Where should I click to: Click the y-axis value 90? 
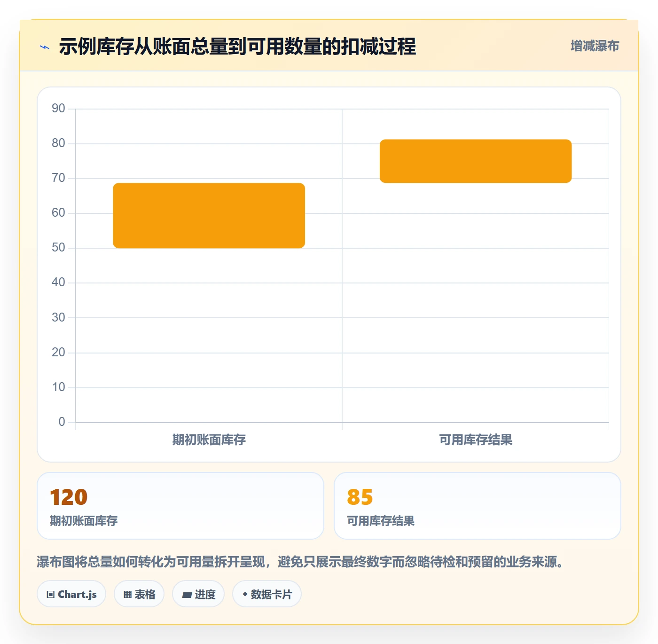[58, 109]
